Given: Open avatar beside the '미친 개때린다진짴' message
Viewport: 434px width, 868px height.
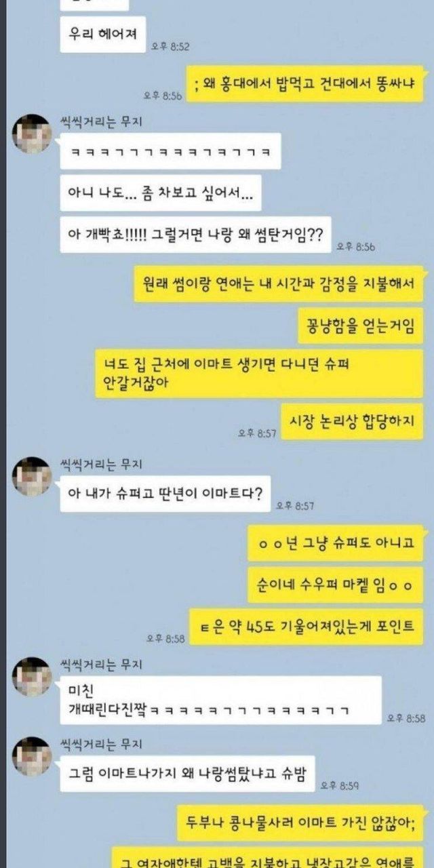Looking at the screenshot, I should [x=32, y=676].
